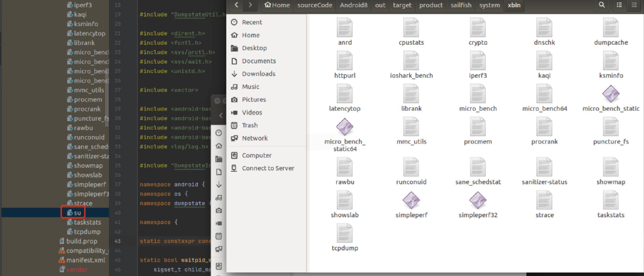Select the showslab file in file manager
Viewport: 644px width, 276px height.
[x=345, y=204]
